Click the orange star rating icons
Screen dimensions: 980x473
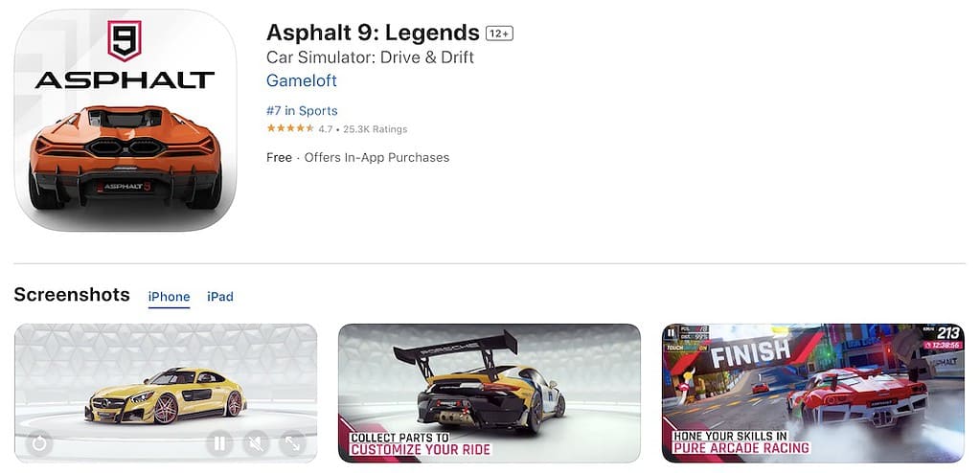[290, 128]
